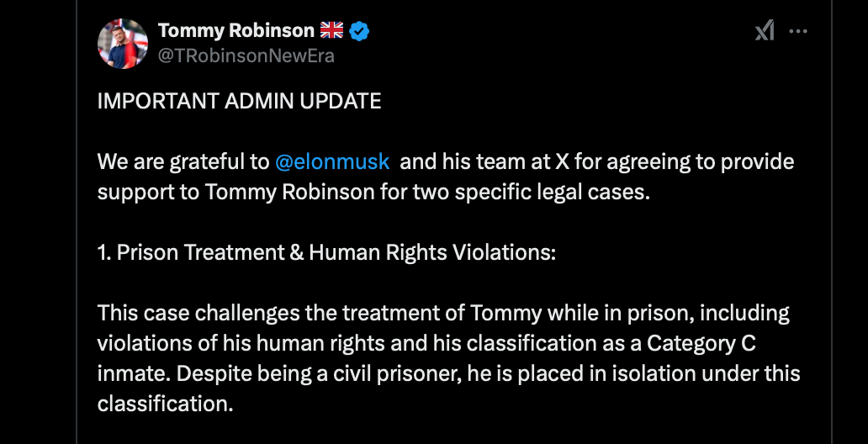Open the @TRobinsonNewEra handle link
Screen dimensions: 868x444
click(x=246, y=56)
